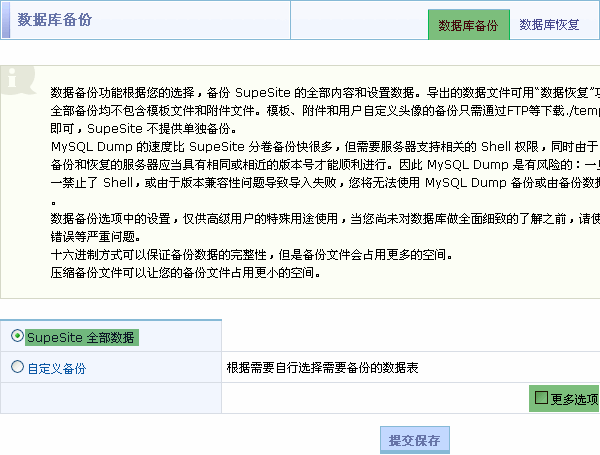Select the 自定义备份 radio button
Image resolution: width=600 pixels, height=455 pixels.
(x=17, y=367)
